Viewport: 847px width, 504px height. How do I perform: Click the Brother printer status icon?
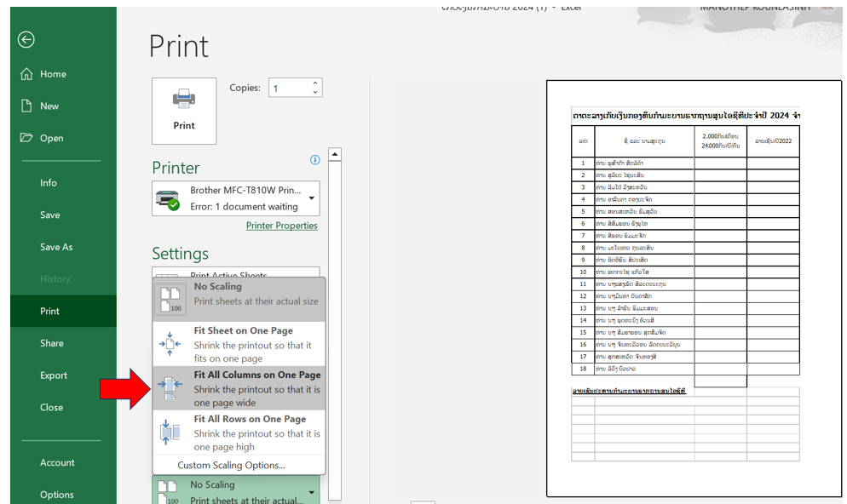[168, 199]
